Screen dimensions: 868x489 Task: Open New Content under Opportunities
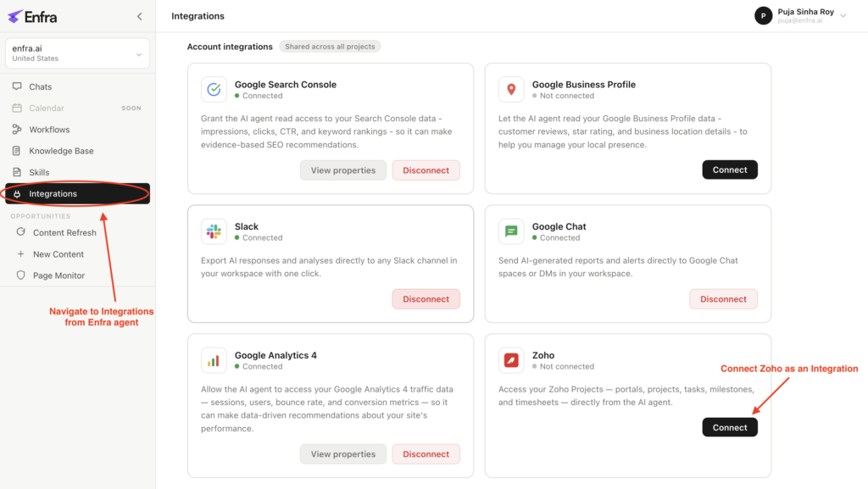pyautogui.click(x=77, y=254)
